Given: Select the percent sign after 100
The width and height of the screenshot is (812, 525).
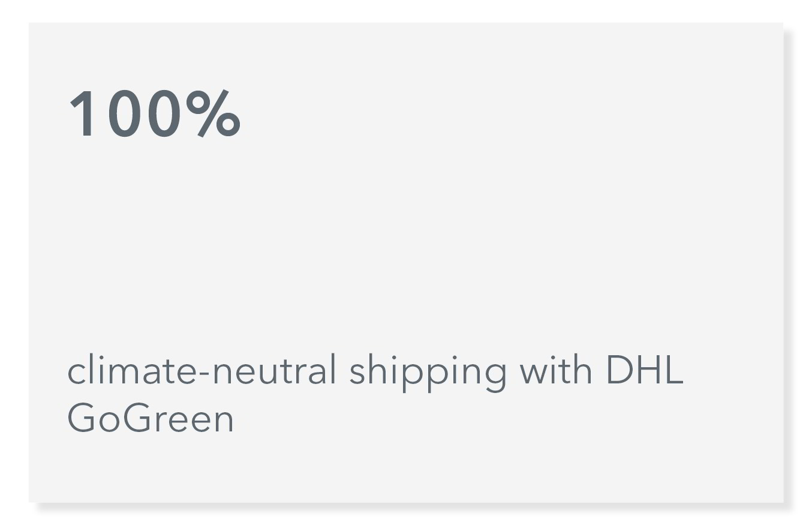Looking at the screenshot, I should (213, 114).
